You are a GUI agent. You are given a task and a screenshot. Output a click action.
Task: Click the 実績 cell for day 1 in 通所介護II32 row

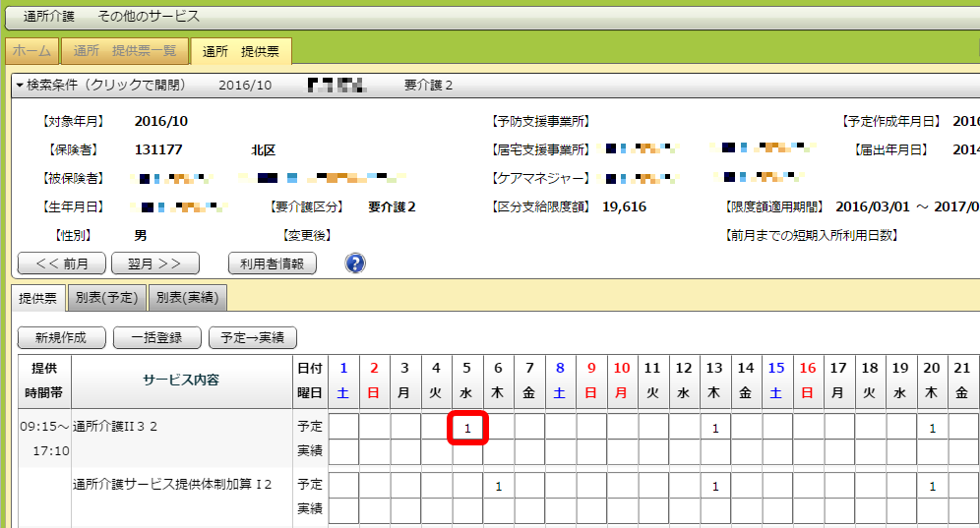point(343,451)
